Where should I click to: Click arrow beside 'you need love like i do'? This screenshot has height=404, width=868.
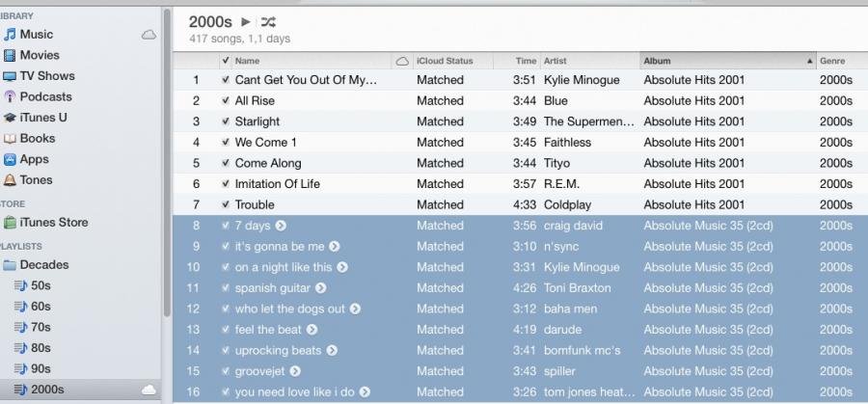pos(365,392)
